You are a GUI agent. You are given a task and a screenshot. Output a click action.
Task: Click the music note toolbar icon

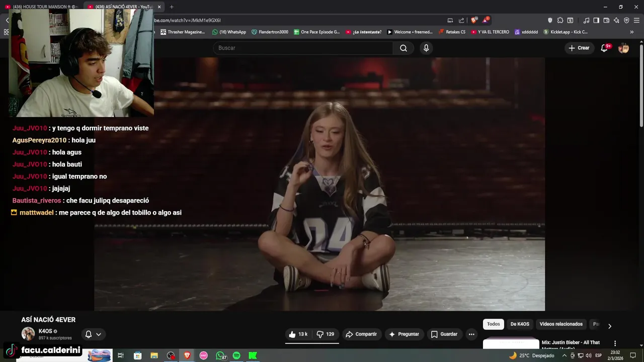(586, 20)
